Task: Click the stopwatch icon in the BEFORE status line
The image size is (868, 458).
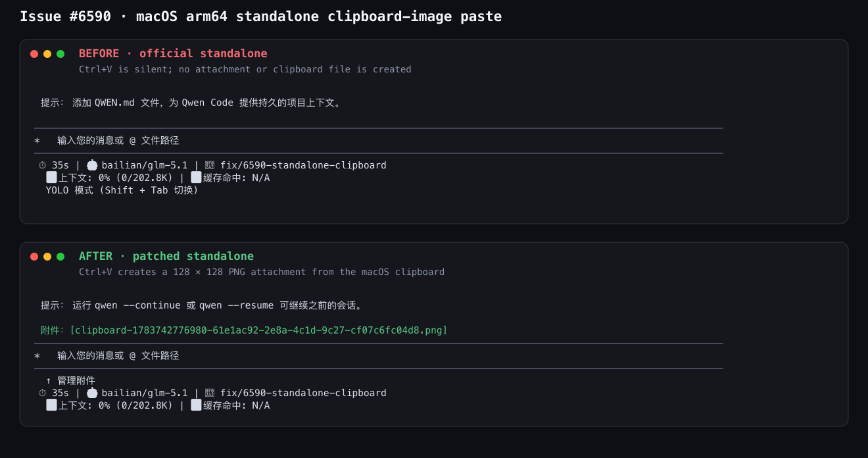Action: point(43,165)
